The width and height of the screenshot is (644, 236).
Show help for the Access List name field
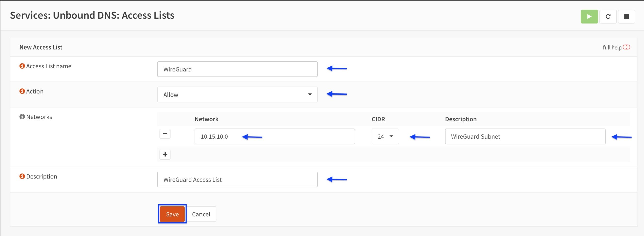22,66
